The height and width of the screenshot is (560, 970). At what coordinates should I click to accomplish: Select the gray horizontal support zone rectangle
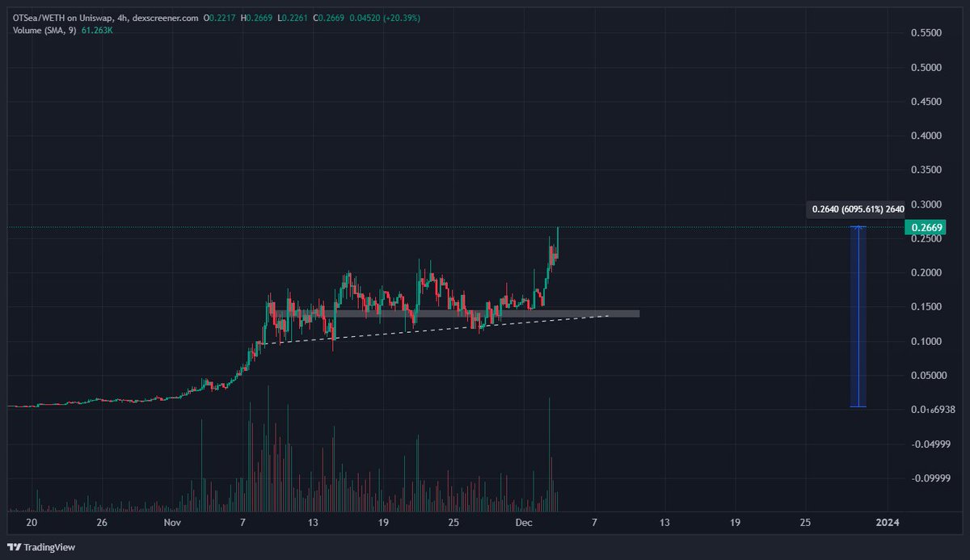[x=457, y=314]
